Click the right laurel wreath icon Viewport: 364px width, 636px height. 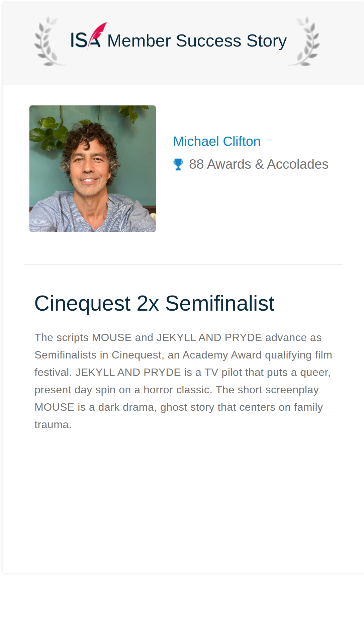(304, 41)
